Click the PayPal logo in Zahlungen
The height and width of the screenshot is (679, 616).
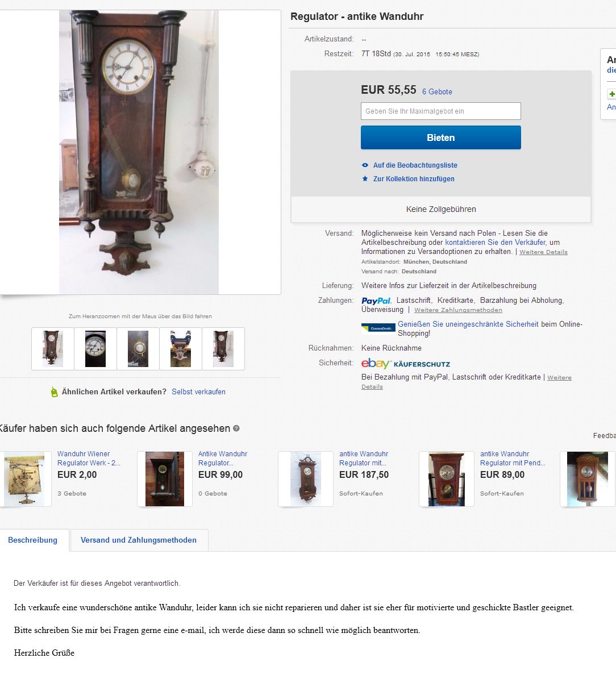coord(376,301)
